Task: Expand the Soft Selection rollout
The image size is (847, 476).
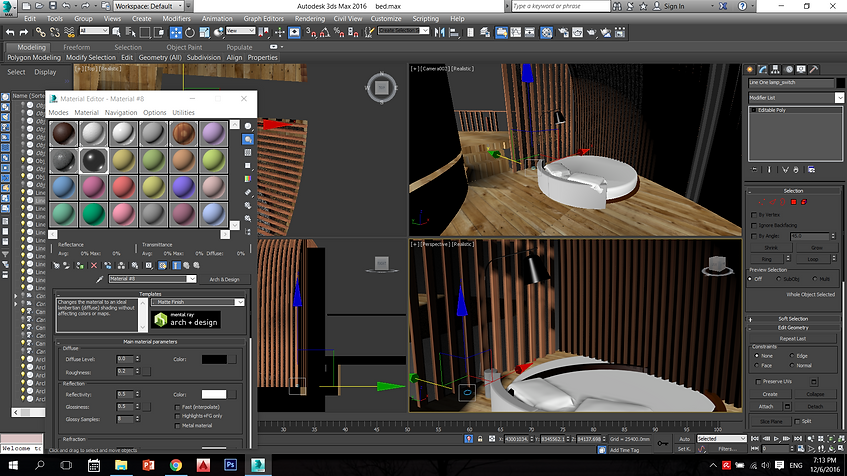Action: pos(793,319)
